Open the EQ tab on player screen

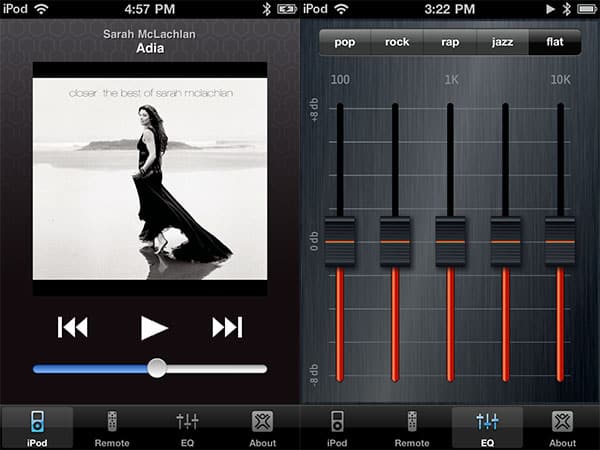(x=187, y=428)
